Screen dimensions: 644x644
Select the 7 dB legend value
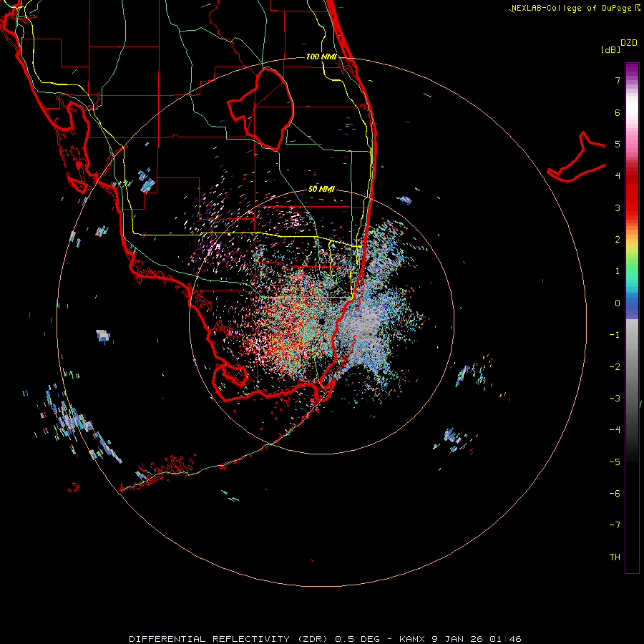618,80
